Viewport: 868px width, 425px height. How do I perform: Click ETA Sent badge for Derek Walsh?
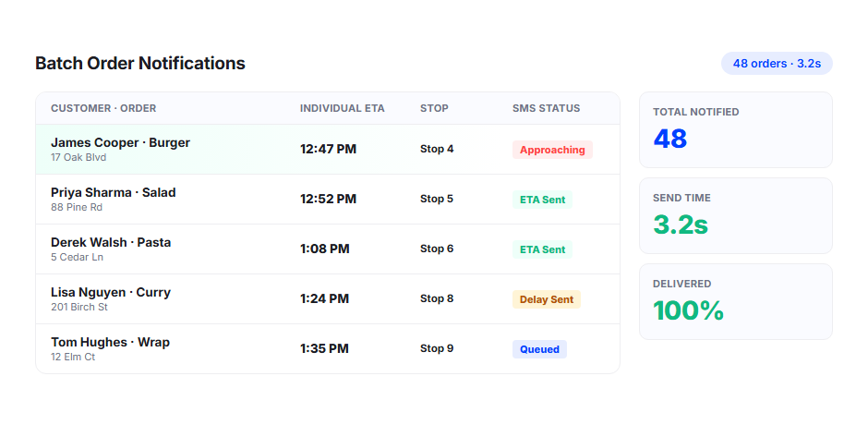[543, 249]
